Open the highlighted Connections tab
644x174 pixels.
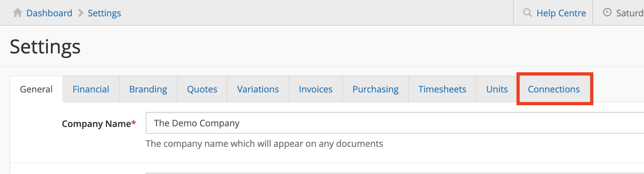tap(554, 89)
